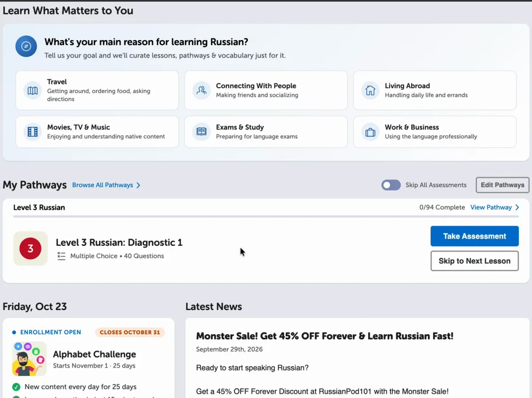Select the Movies, TV & Music film icon
Viewport: 532px width, 398px height.
[33, 132]
